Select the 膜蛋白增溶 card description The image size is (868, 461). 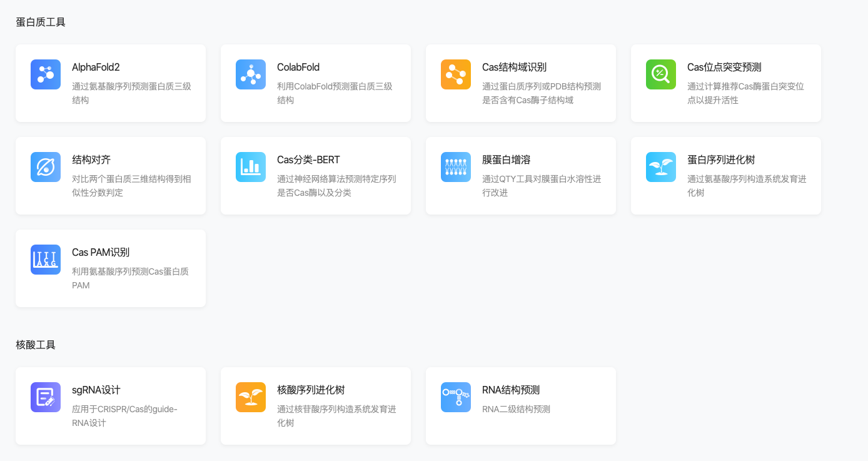coord(542,186)
